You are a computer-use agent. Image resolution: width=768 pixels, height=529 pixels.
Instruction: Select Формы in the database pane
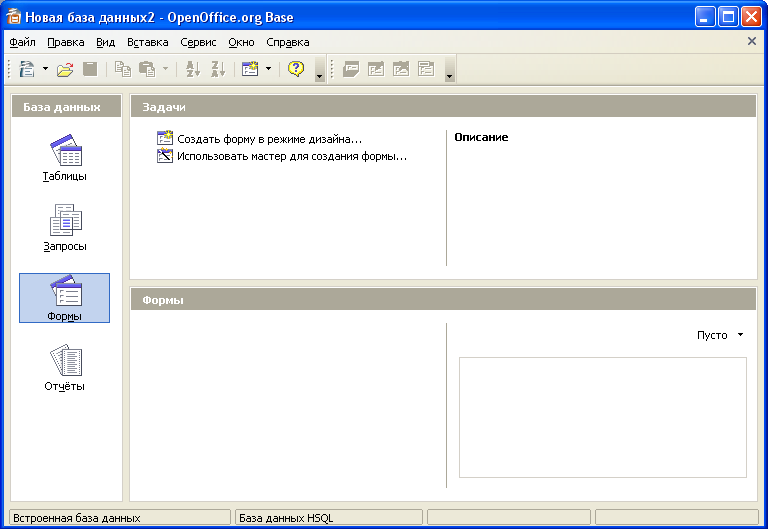tap(65, 298)
